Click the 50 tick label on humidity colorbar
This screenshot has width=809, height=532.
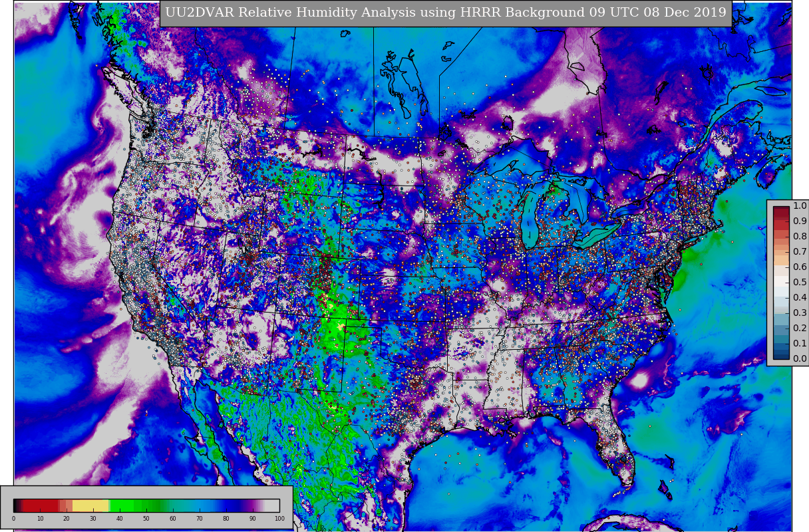pos(146,519)
